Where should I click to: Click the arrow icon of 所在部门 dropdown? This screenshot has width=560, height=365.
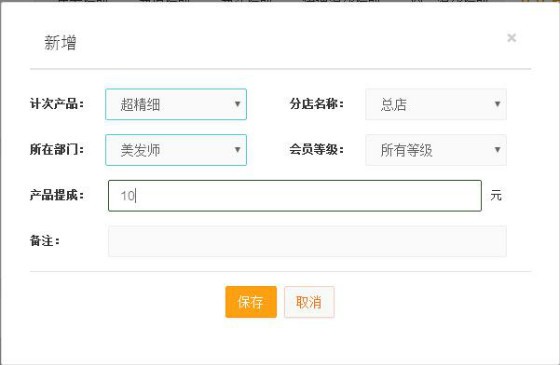pos(237,150)
